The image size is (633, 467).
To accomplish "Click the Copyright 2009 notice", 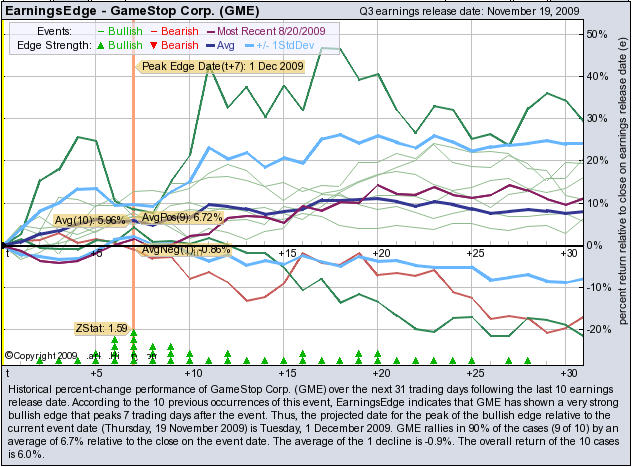I will tap(41, 354).
